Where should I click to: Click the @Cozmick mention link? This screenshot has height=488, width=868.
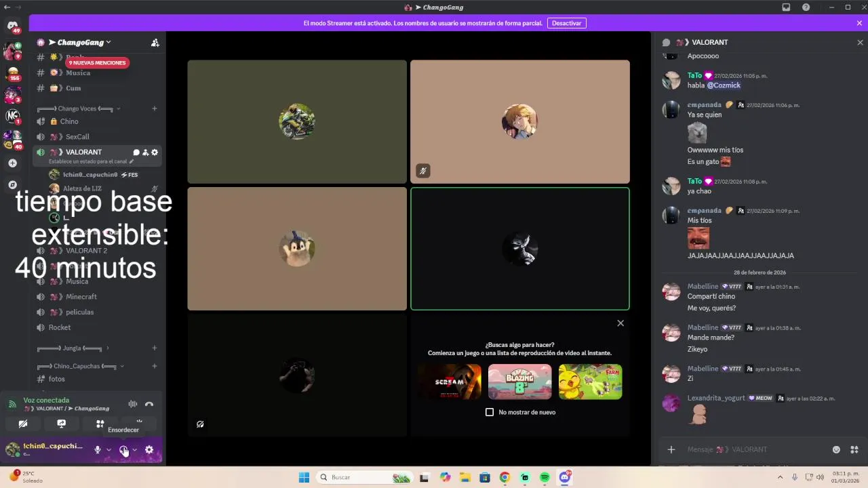(724, 85)
